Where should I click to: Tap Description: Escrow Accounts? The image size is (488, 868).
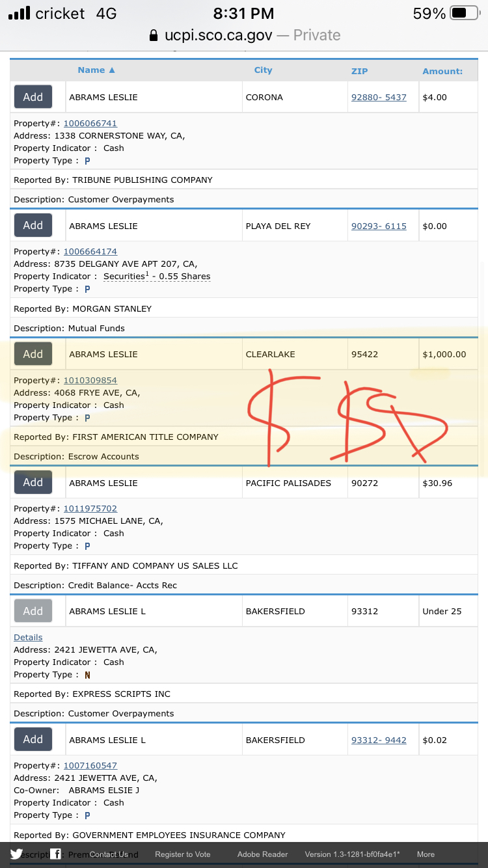pos(76,456)
